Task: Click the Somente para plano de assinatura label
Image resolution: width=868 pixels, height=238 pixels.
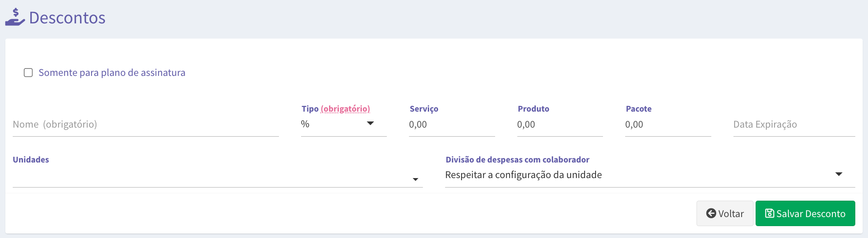Action: click(x=112, y=73)
